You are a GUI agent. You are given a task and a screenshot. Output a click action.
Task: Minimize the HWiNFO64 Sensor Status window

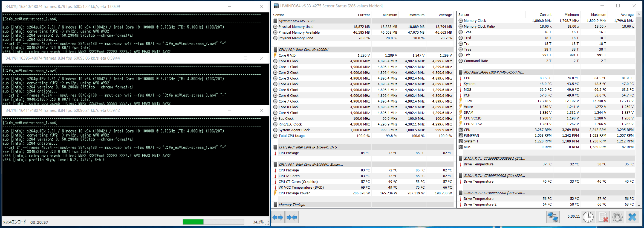pyautogui.click(x=602, y=6)
